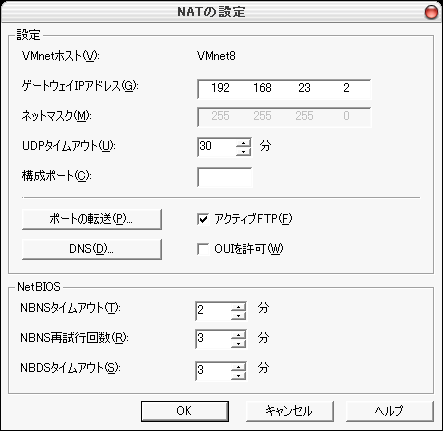Click the UDP timeout value field
The image size is (443, 431).
pos(217,147)
